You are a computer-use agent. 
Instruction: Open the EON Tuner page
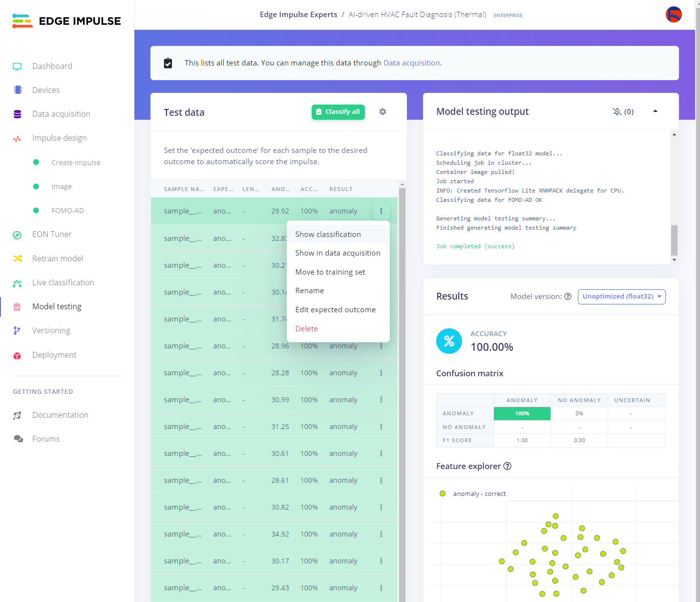coord(52,235)
